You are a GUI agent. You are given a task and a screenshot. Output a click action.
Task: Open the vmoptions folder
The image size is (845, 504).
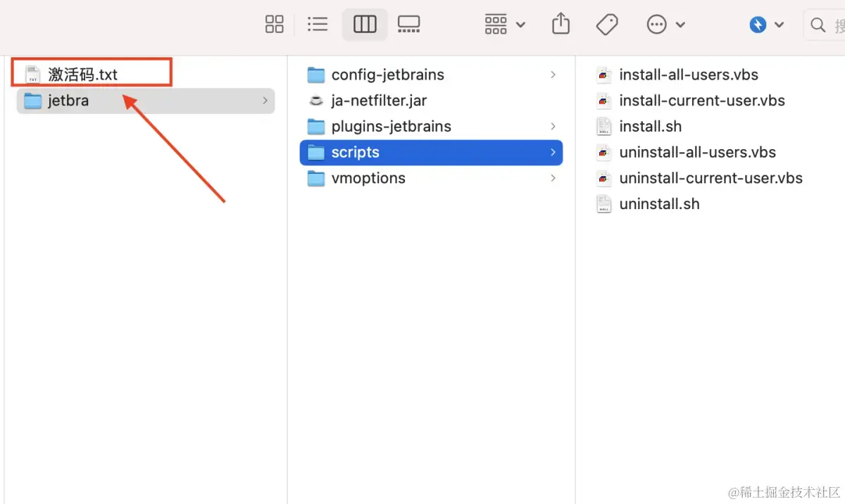coord(368,178)
